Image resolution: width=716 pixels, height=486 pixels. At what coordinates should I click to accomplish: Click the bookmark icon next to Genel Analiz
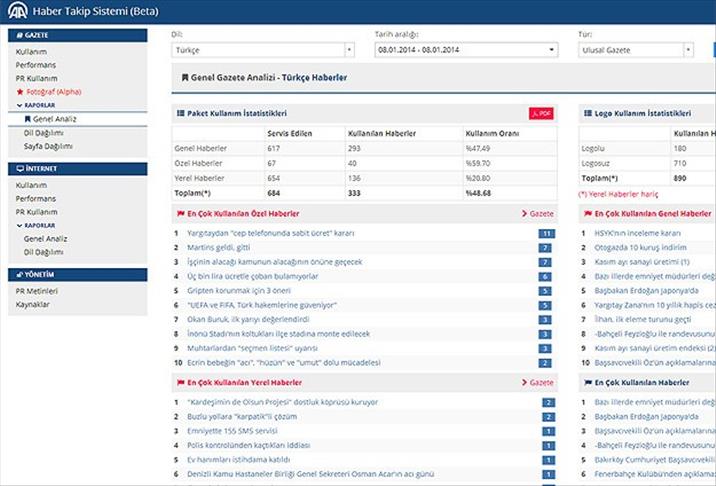click(28, 118)
